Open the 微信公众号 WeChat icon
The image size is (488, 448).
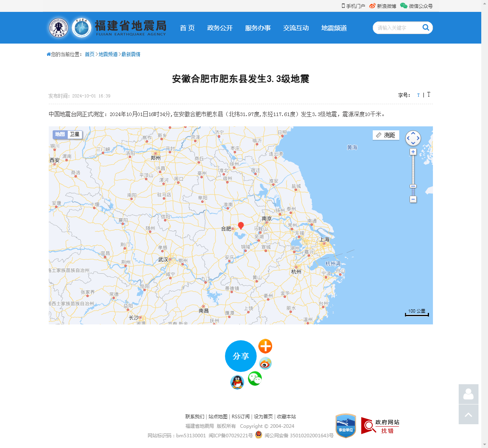404,6
